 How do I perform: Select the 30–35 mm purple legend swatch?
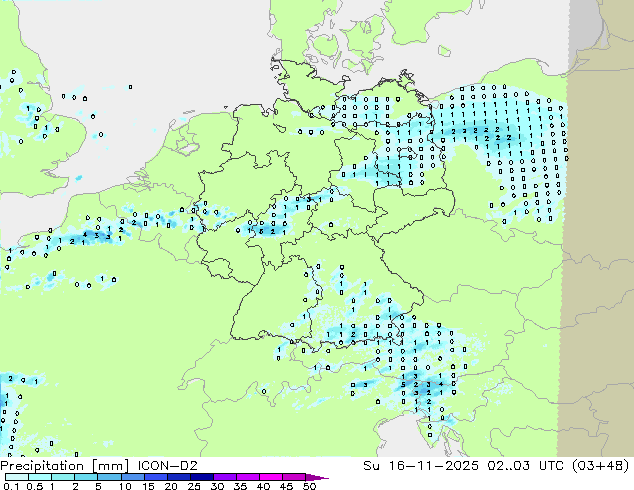tap(224, 477)
